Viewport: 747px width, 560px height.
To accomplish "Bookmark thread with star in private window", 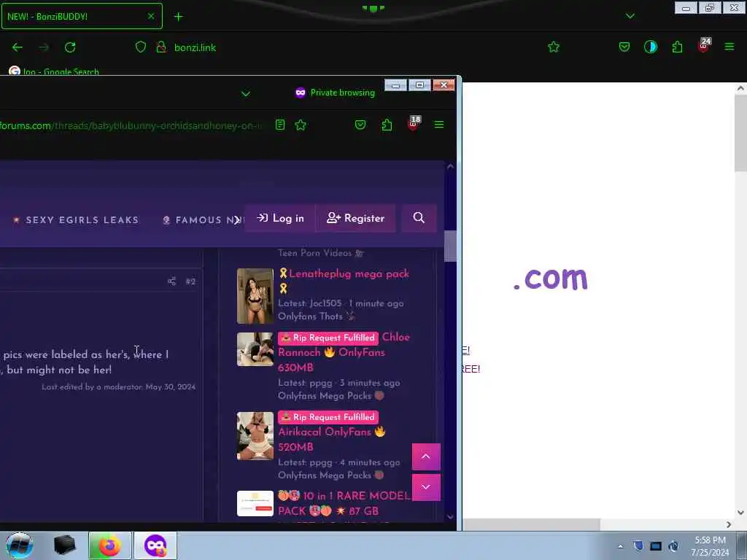I will point(301,125).
